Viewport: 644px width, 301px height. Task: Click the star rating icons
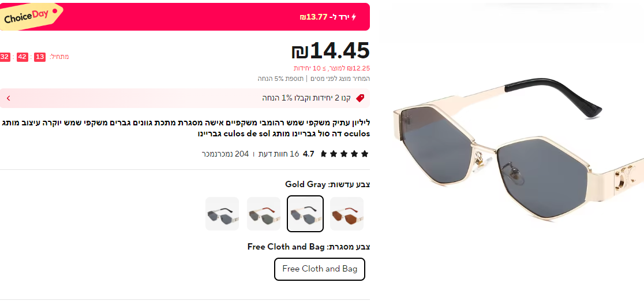[x=345, y=154]
